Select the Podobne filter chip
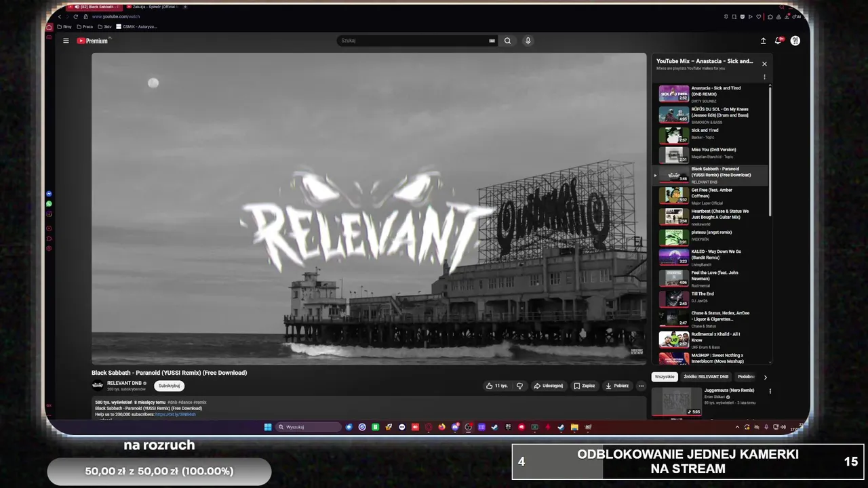The image size is (868, 488). coord(746,377)
